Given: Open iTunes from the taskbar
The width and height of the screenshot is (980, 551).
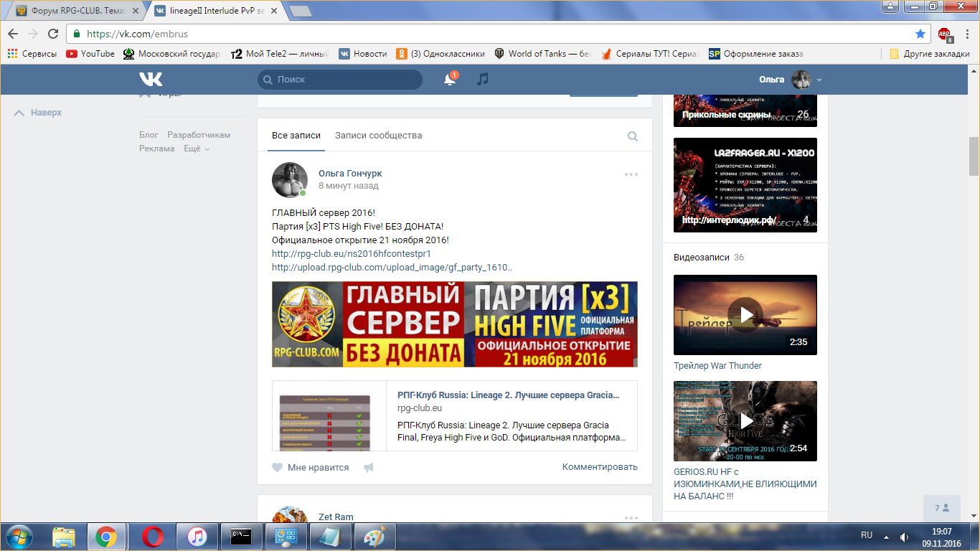Looking at the screenshot, I should click(x=197, y=537).
